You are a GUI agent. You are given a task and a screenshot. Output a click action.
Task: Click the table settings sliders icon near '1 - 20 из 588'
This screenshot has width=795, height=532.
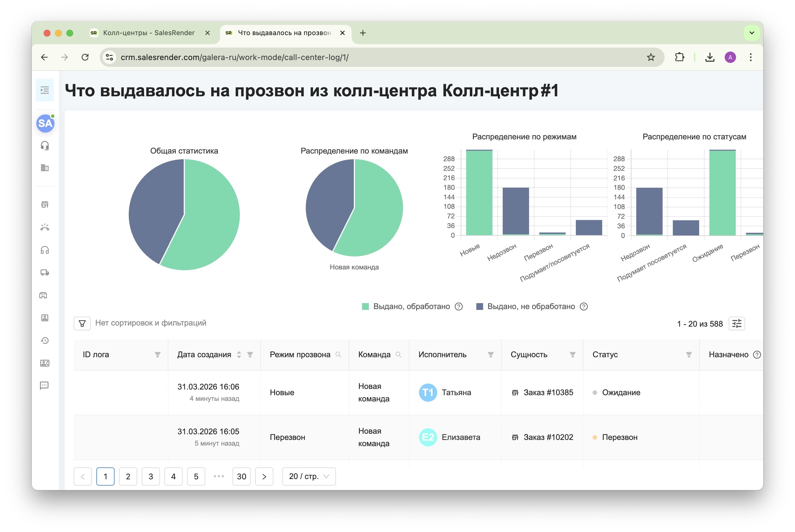(x=737, y=323)
